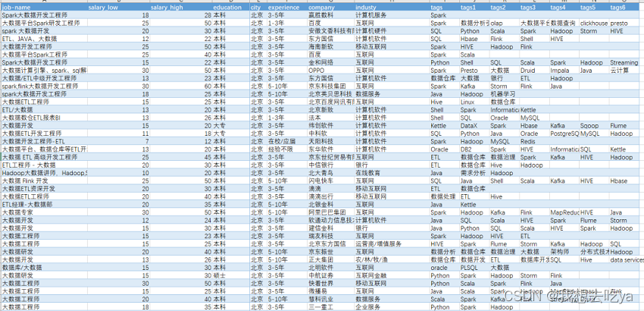Image resolution: width=644 pixels, height=311 pixels.
Task: Select the industry cell 互联网金融
Action: coord(392,275)
